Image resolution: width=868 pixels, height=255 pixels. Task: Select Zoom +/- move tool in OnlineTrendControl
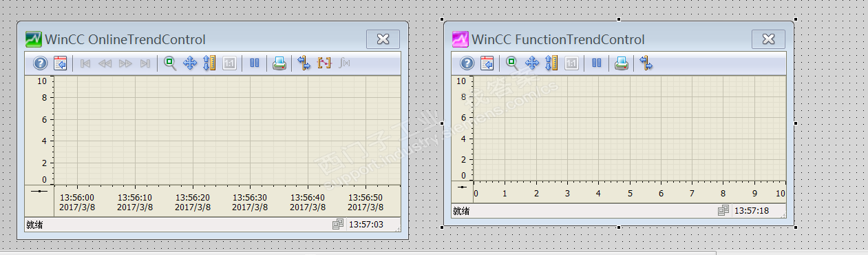tap(190, 63)
